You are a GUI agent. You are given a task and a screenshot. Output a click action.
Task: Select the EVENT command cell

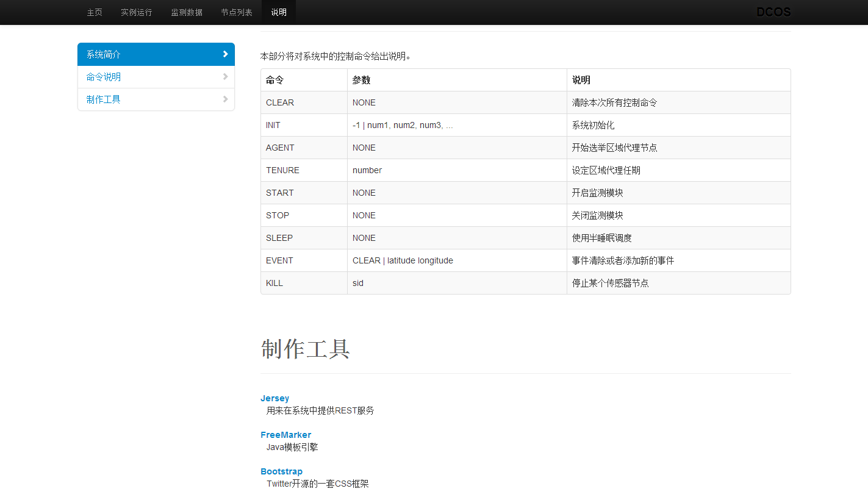point(304,260)
